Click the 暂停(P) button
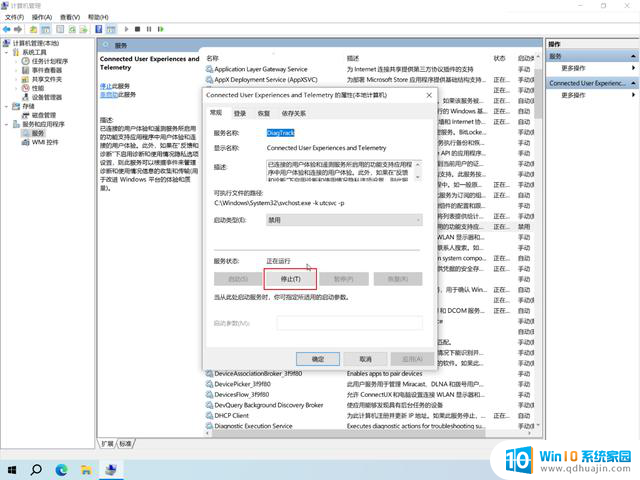 coord(344,279)
